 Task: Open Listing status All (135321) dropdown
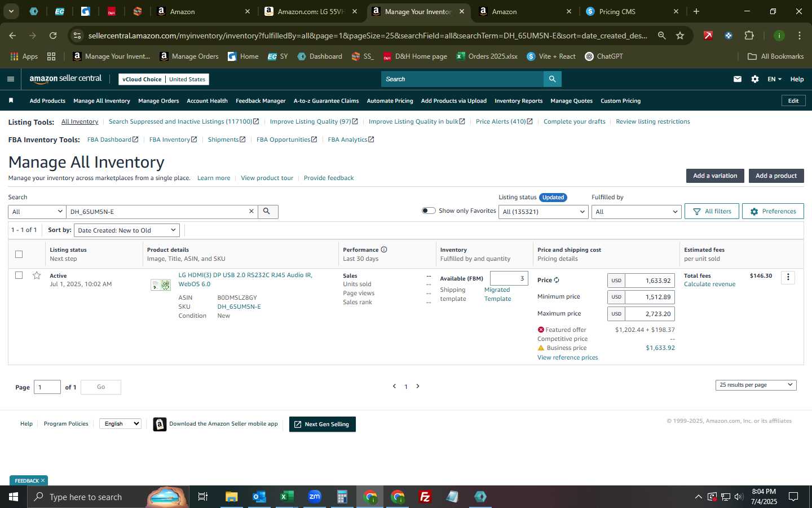point(544,212)
